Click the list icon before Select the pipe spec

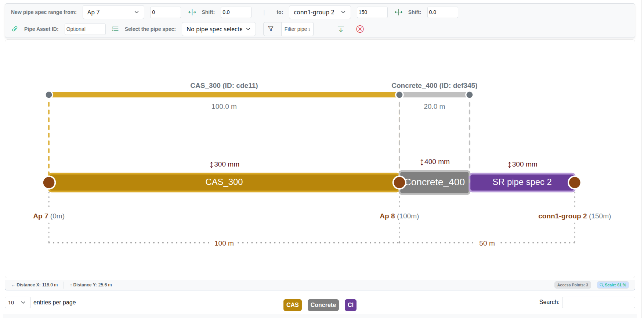pos(115,29)
